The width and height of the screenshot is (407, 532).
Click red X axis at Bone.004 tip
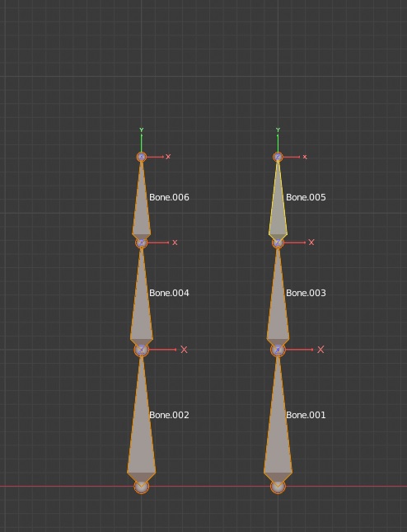click(x=162, y=242)
